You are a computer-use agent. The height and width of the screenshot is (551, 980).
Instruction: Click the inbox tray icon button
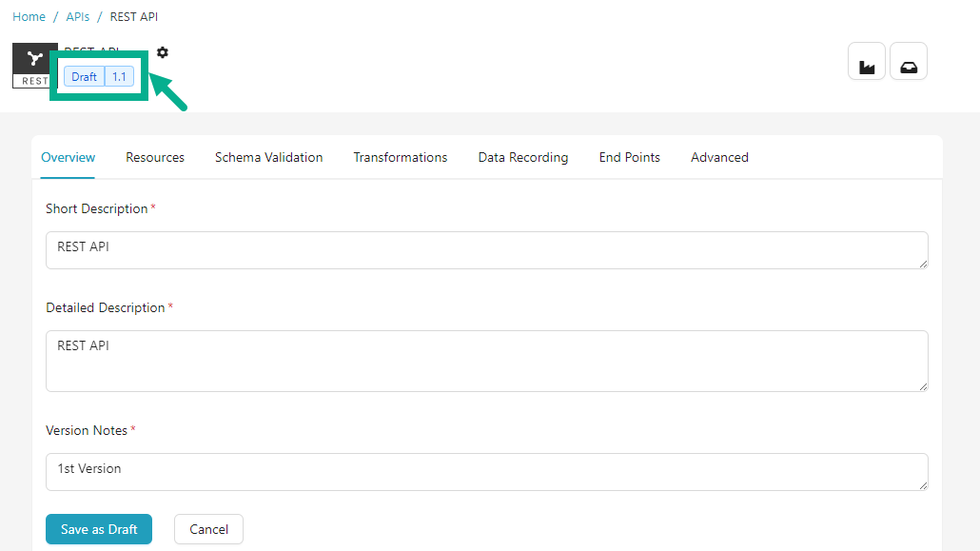[x=908, y=62]
